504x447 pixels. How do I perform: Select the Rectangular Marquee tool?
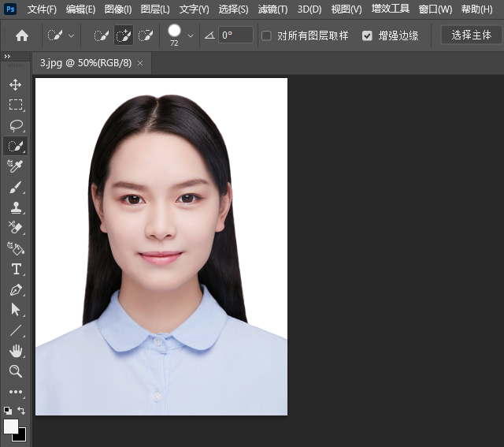tap(16, 105)
